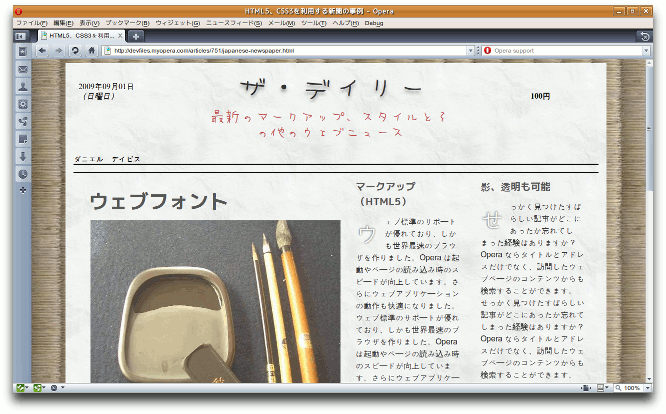Open the 表示 (View) menu

[x=89, y=23]
